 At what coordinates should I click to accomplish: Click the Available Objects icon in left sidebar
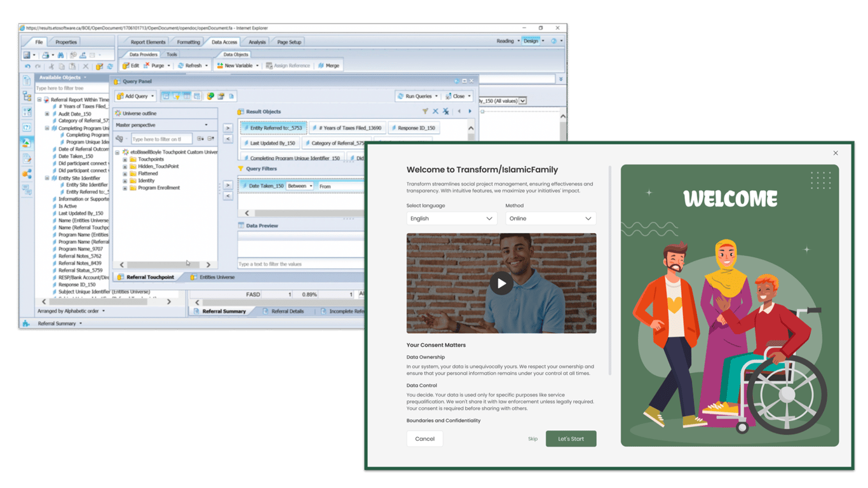(x=27, y=142)
